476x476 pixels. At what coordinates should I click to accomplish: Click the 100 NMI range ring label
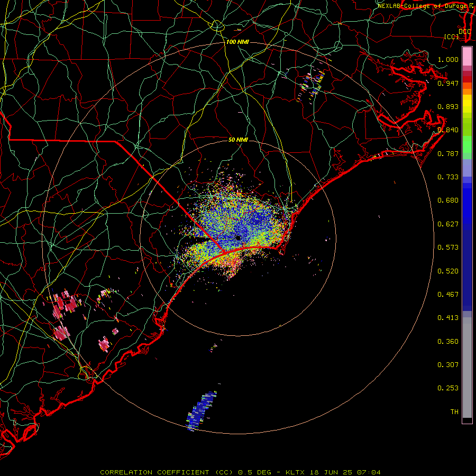point(237,42)
